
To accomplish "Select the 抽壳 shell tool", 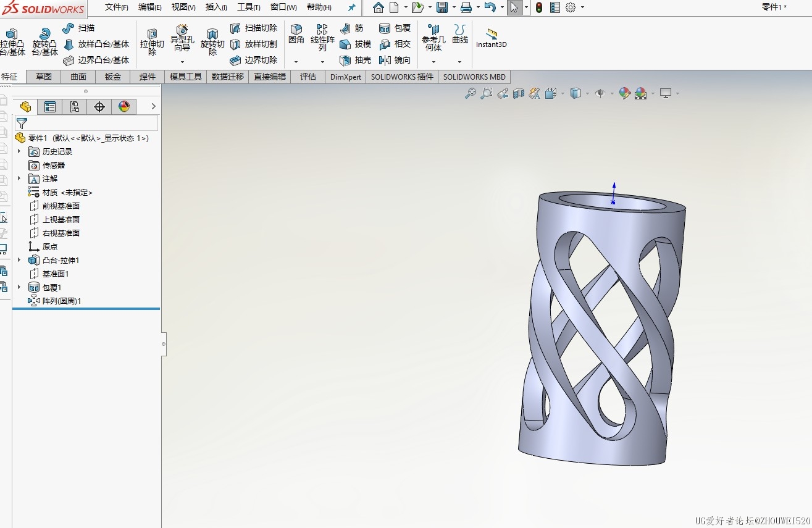I will (356, 60).
